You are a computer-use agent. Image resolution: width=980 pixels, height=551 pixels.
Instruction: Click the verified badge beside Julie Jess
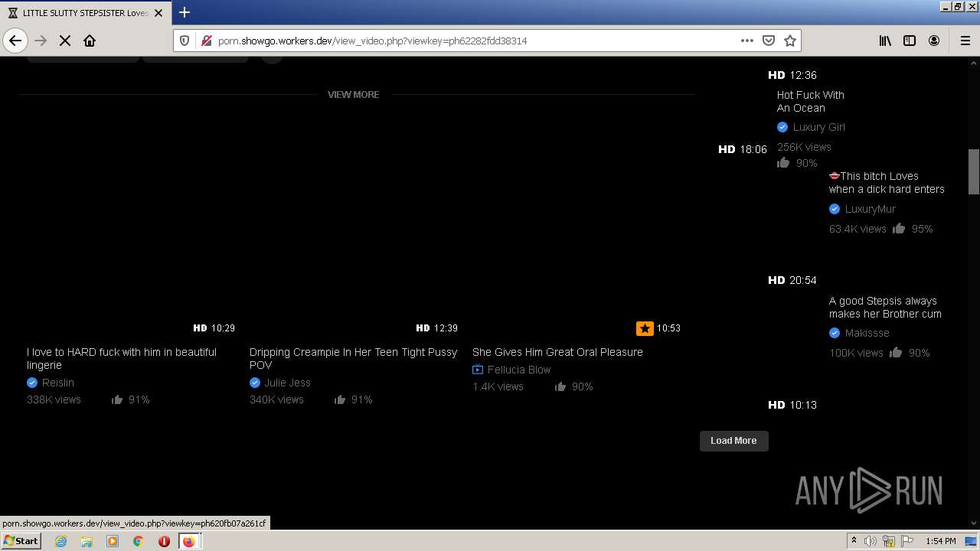(x=255, y=383)
